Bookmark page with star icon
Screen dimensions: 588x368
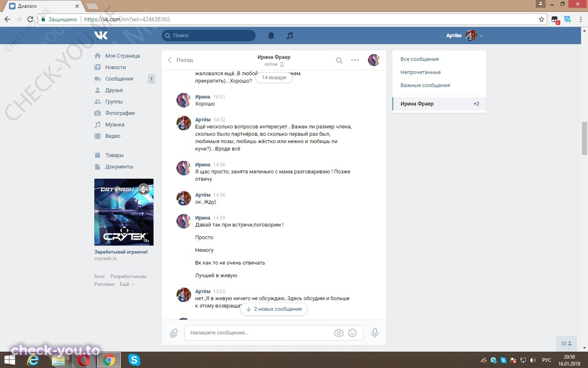[541, 19]
